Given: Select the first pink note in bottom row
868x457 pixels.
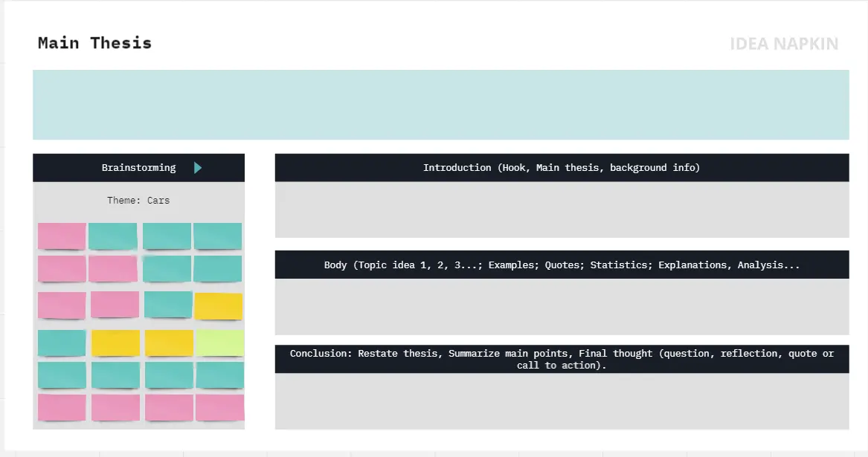Looking at the screenshot, I should [x=62, y=407].
